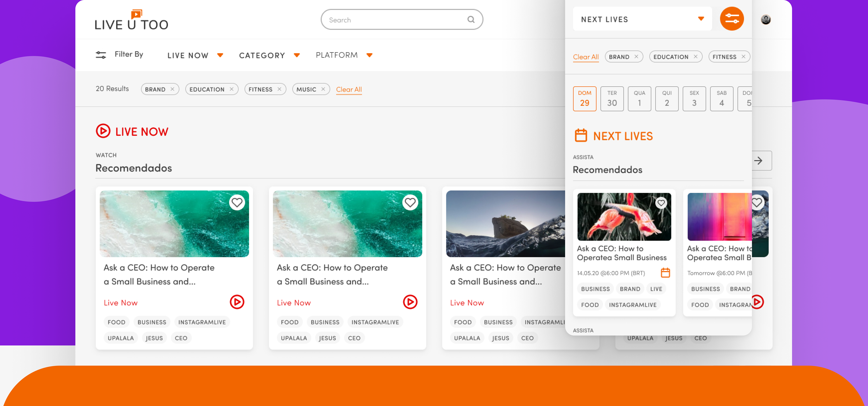The width and height of the screenshot is (868, 406).
Task: Select DOM 29 date tab
Action: pyautogui.click(x=585, y=99)
